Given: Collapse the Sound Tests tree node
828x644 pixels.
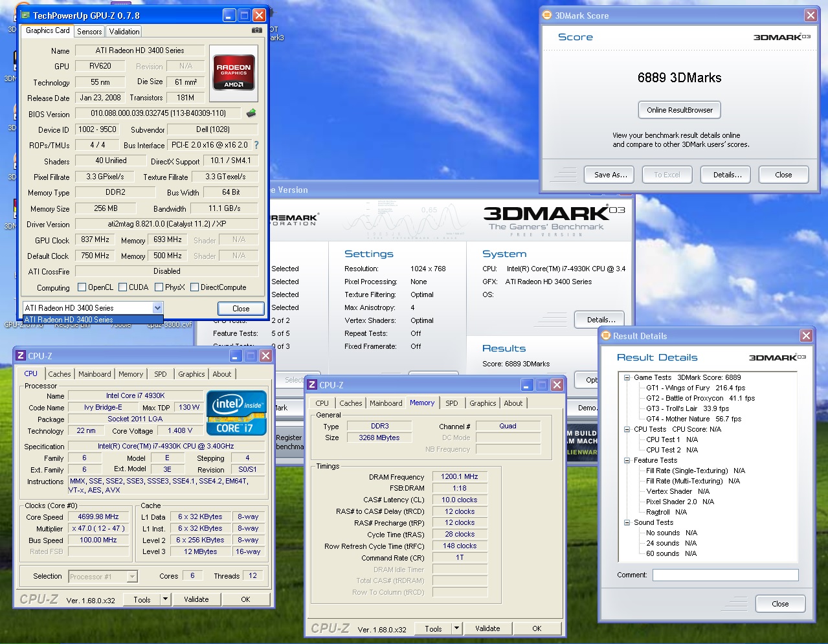Looking at the screenshot, I should (x=627, y=522).
